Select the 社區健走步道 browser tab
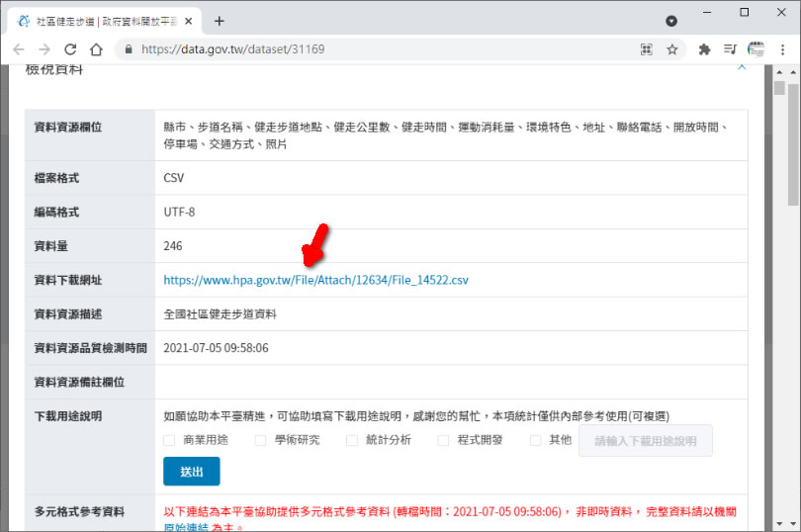 105,21
